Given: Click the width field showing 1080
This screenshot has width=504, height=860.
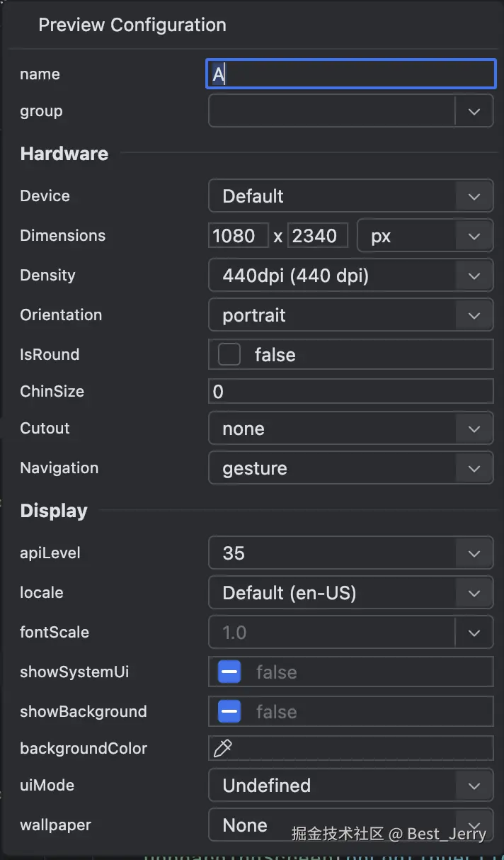Looking at the screenshot, I should (239, 236).
